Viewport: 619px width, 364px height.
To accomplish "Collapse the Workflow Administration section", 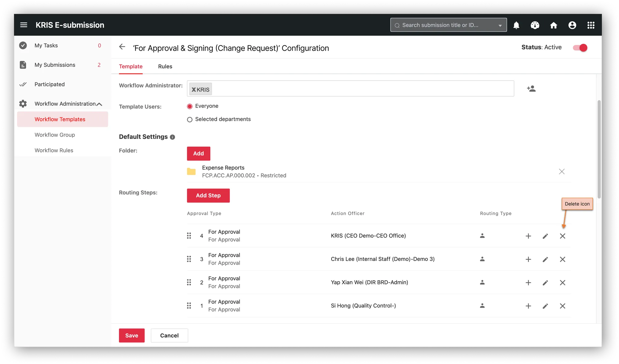I will [99, 104].
